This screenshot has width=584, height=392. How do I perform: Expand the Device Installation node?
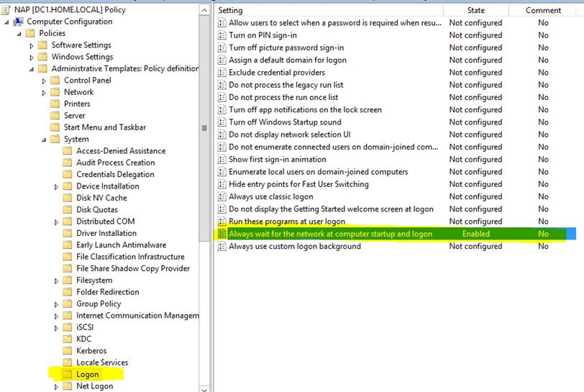coord(56,187)
